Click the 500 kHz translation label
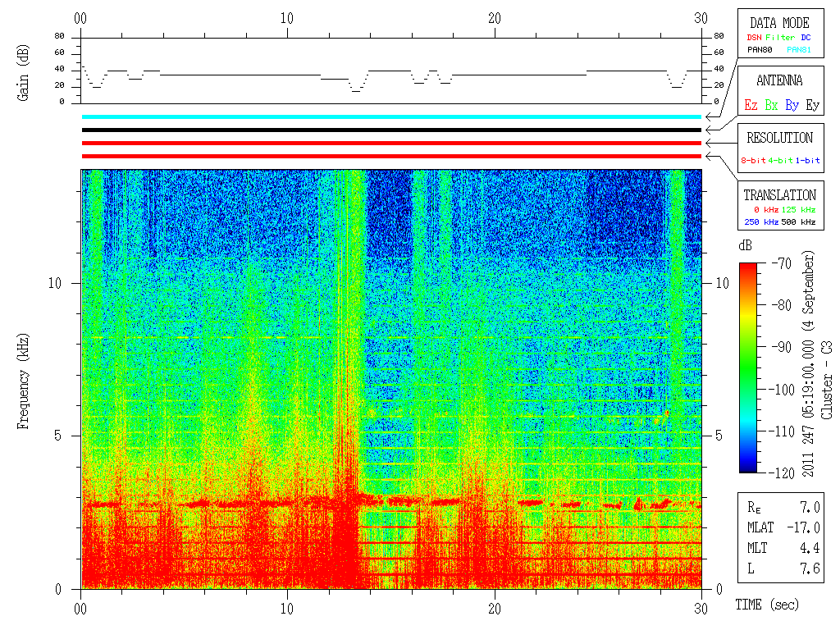The width and height of the screenshot is (840, 630). point(798,221)
